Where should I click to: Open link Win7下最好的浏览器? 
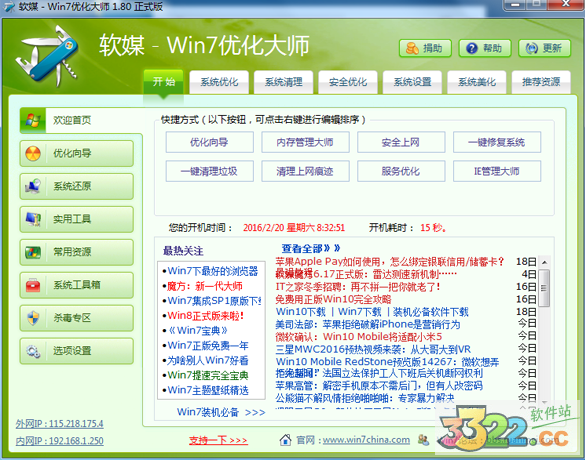tap(212, 271)
